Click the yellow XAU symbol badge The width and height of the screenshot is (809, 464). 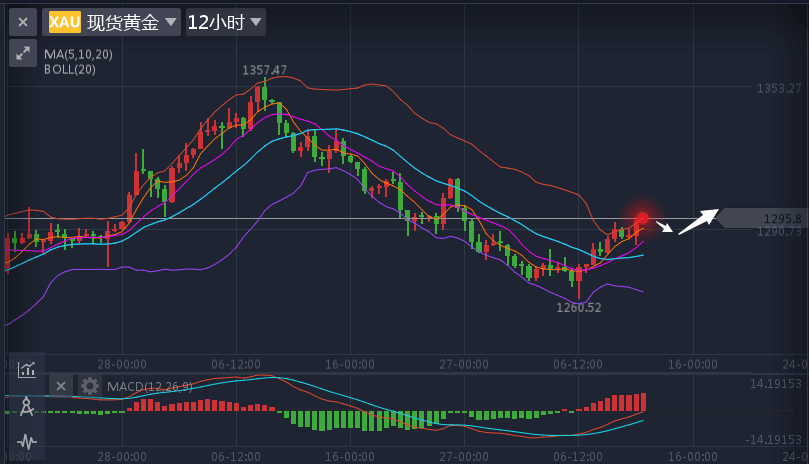tap(64, 22)
